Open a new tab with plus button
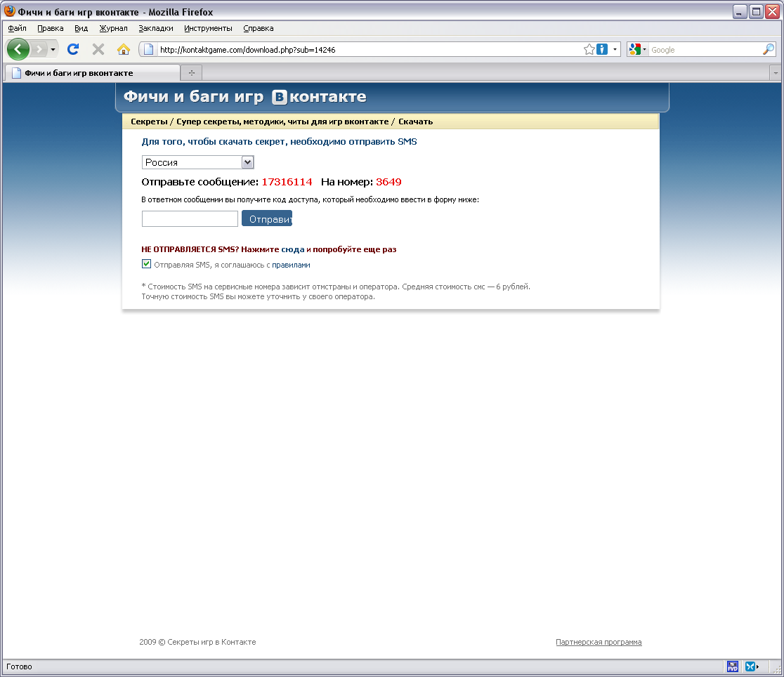This screenshot has height=677, width=784. pyautogui.click(x=192, y=73)
